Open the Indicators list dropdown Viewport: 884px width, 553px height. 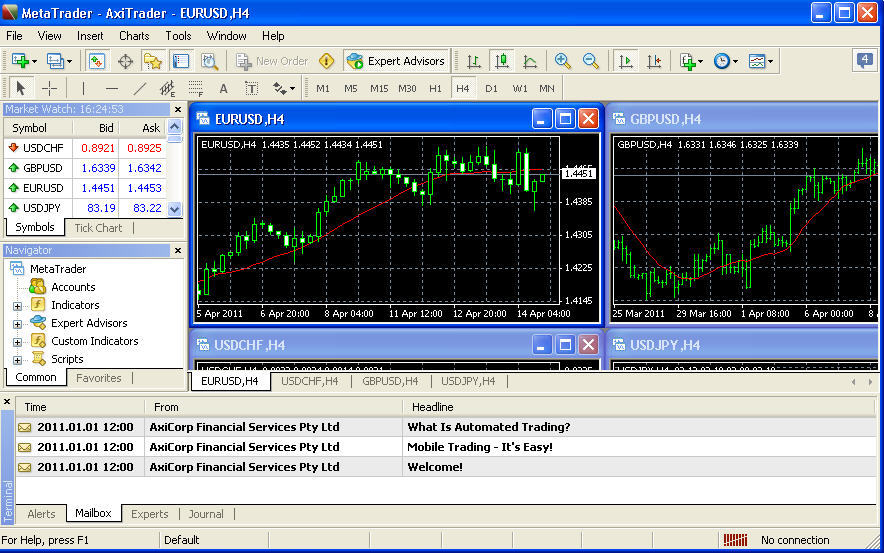pyautogui.click(x=691, y=61)
